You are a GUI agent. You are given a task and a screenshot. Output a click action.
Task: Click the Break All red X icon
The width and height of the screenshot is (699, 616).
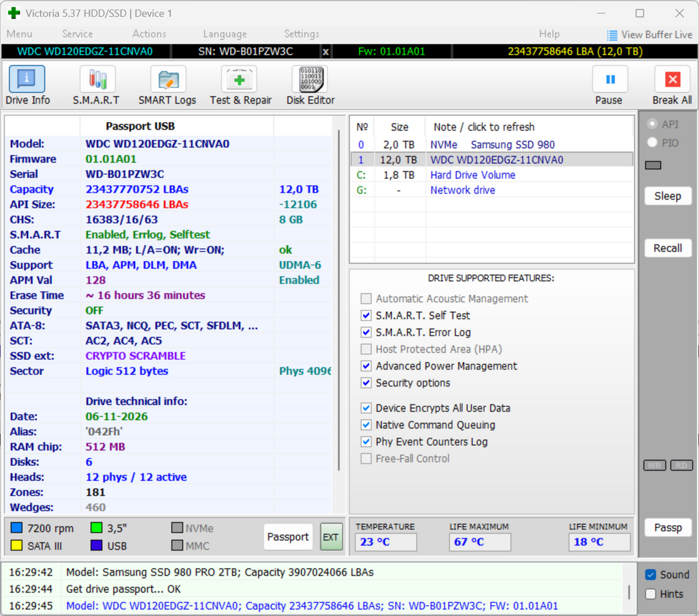(x=672, y=79)
